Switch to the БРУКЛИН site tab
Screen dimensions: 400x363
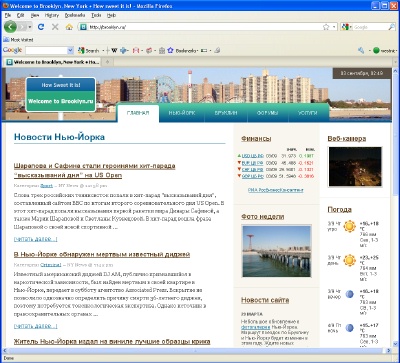pos(226,113)
